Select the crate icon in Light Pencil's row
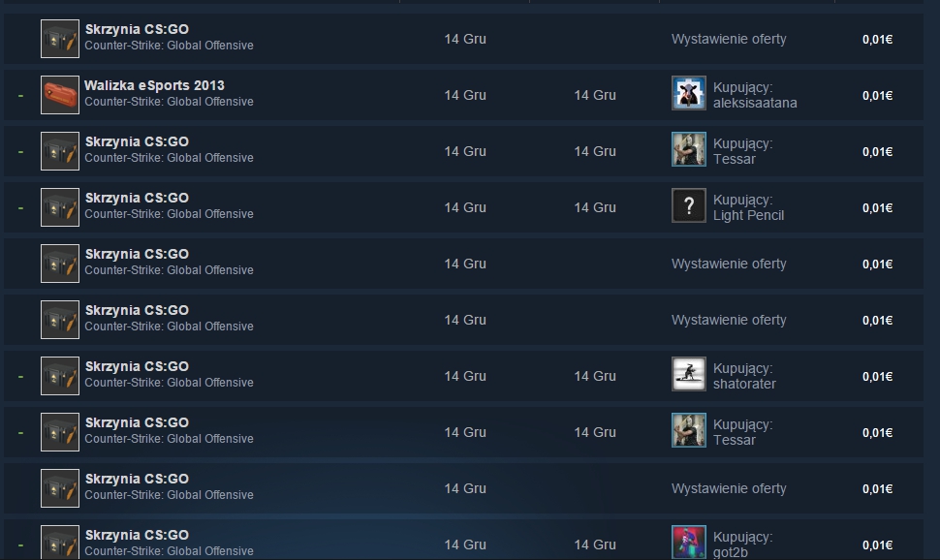This screenshot has width=940, height=560. point(60,207)
